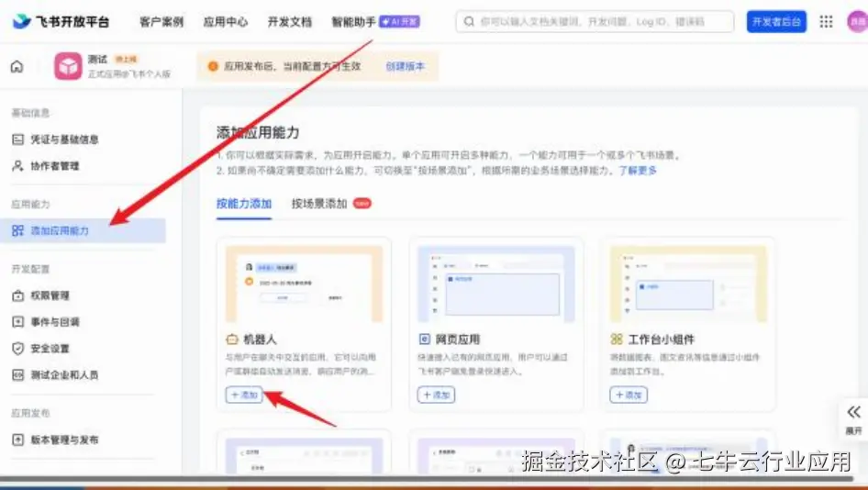
Task: Select 添加应用能力 in sidebar
Action: (x=83, y=230)
